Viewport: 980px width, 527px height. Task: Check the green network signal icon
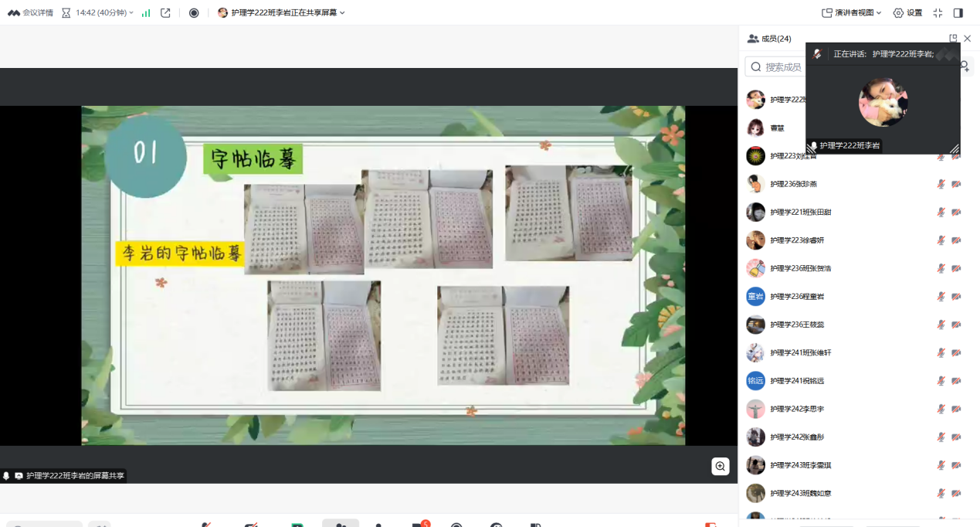tap(146, 12)
